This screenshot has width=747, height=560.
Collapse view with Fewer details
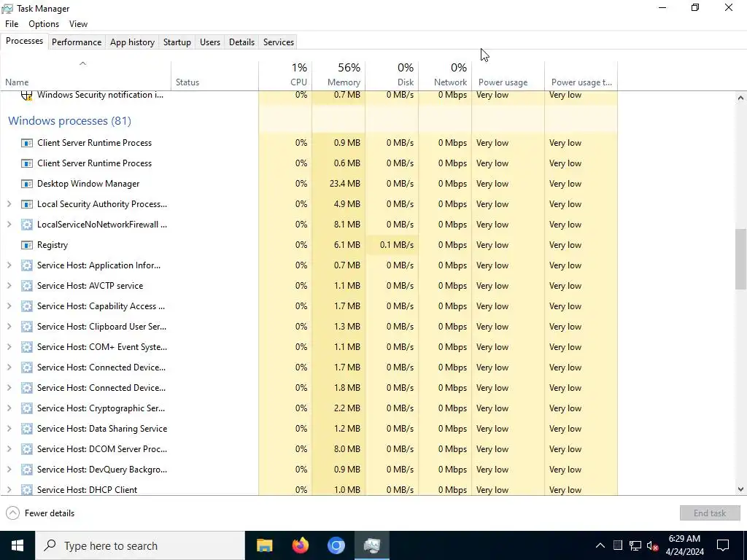(x=41, y=513)
